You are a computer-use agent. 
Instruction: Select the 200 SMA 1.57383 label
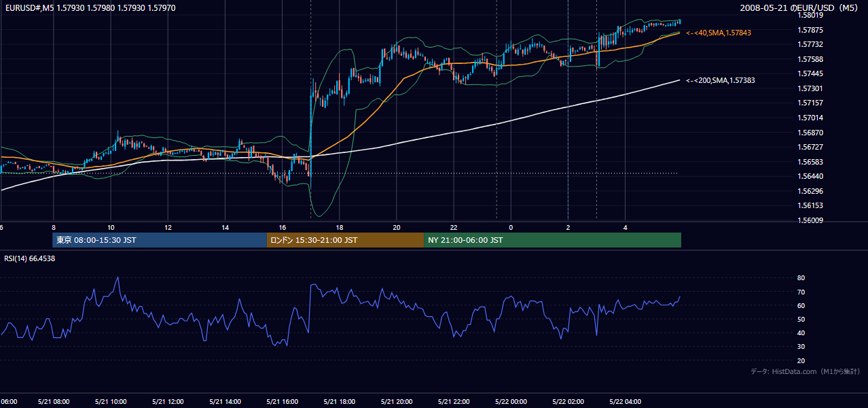(720, 80)
